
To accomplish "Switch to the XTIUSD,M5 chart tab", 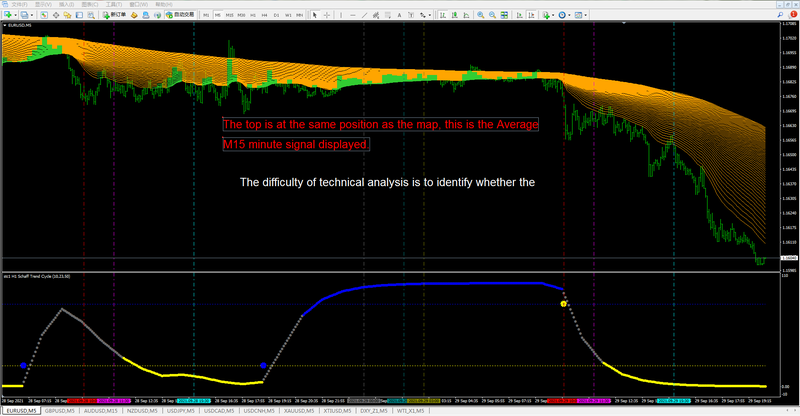I will click(x=337, y=411).
